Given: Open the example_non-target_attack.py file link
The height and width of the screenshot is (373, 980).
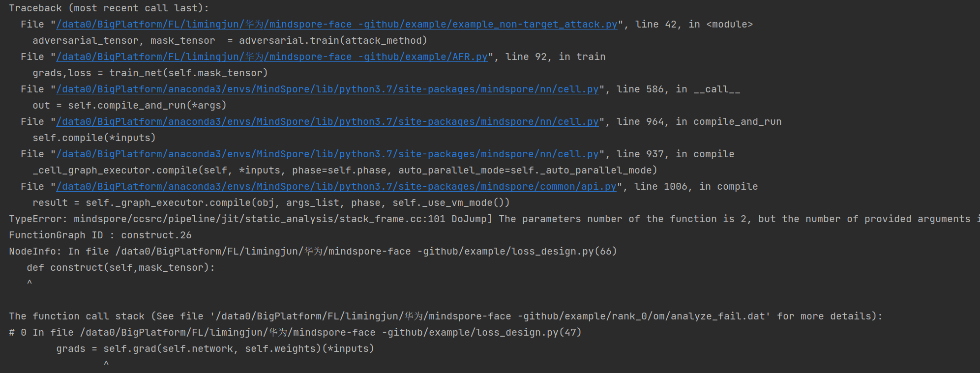Looking at the screenshot, I should pos(337,25).
